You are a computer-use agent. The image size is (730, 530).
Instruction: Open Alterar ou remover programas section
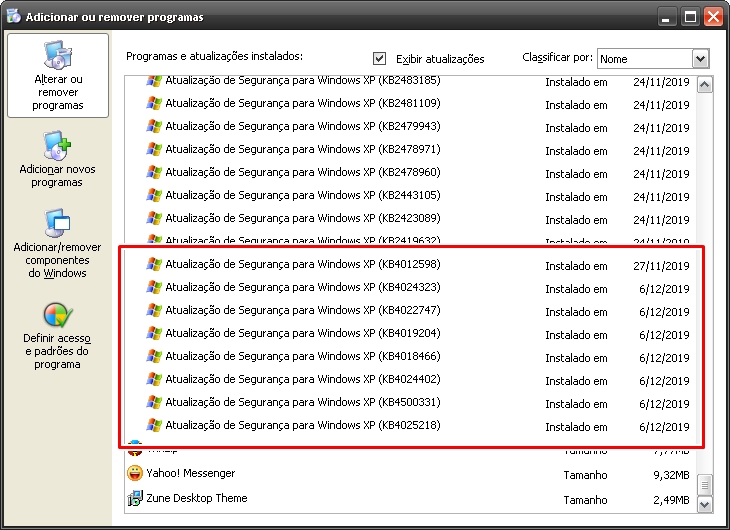tap(58, 75)
